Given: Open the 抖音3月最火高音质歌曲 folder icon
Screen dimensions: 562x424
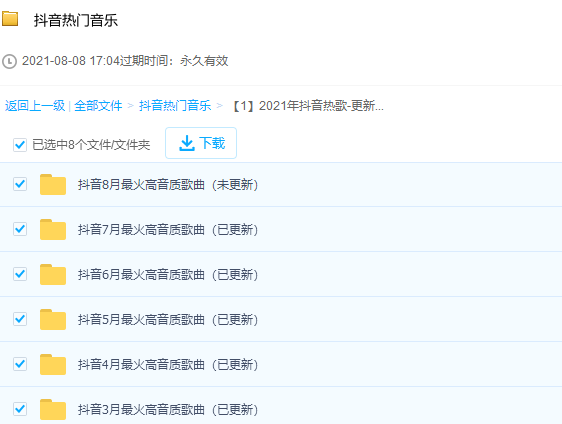Looking at the screenshot, I should (53, 409).
